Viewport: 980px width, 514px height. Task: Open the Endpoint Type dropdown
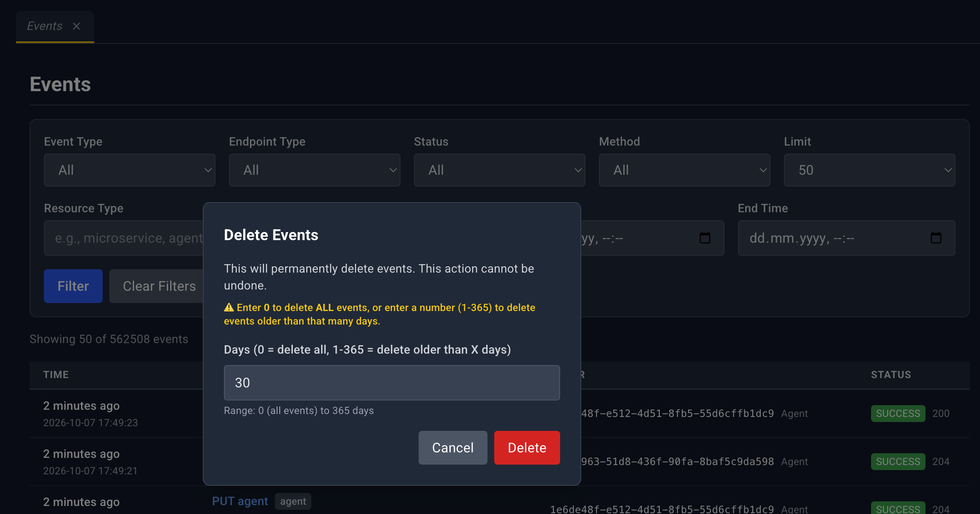(x=315, y=170)
